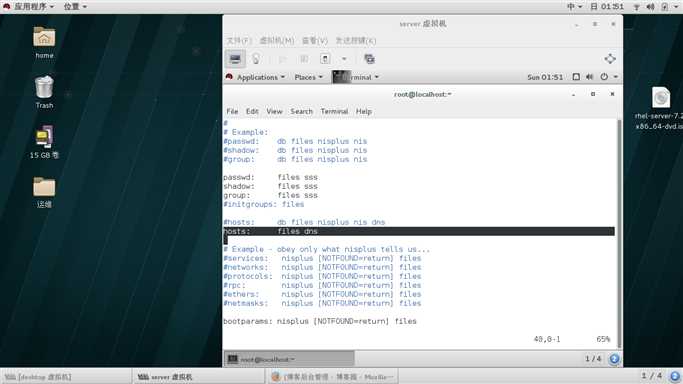
Task: Open guest Terminal app menu in top bar
Action: coord(356,77)
